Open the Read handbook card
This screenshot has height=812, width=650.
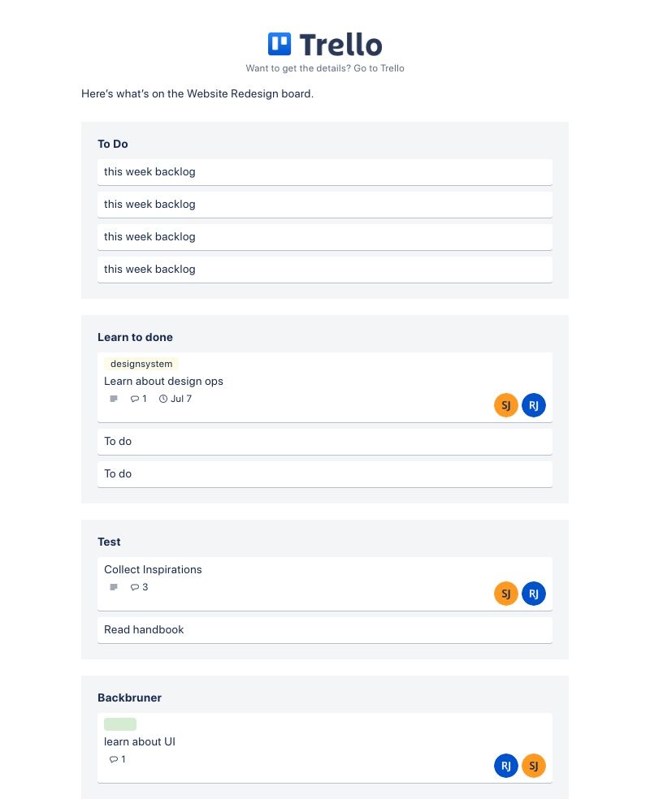144,629
